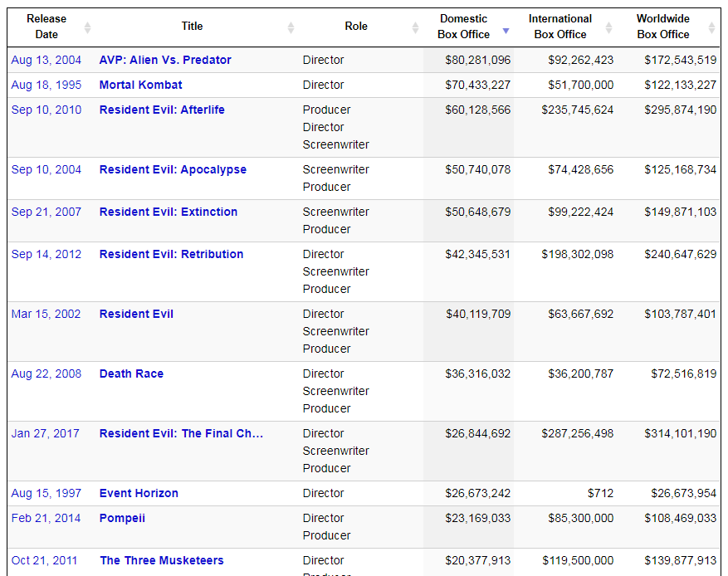Open Resident Evil: Afterlife title link

click(x=162, y=110)
